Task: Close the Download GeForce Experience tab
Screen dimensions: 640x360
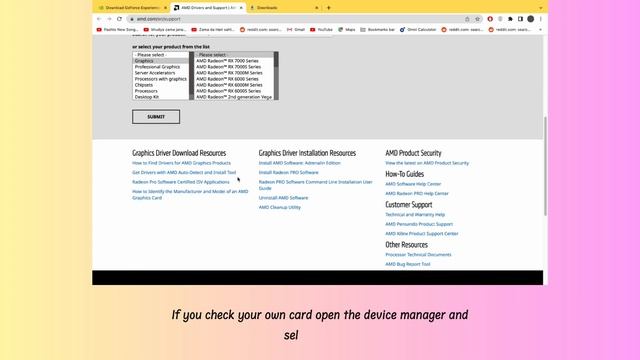Action: click(165, 8)
